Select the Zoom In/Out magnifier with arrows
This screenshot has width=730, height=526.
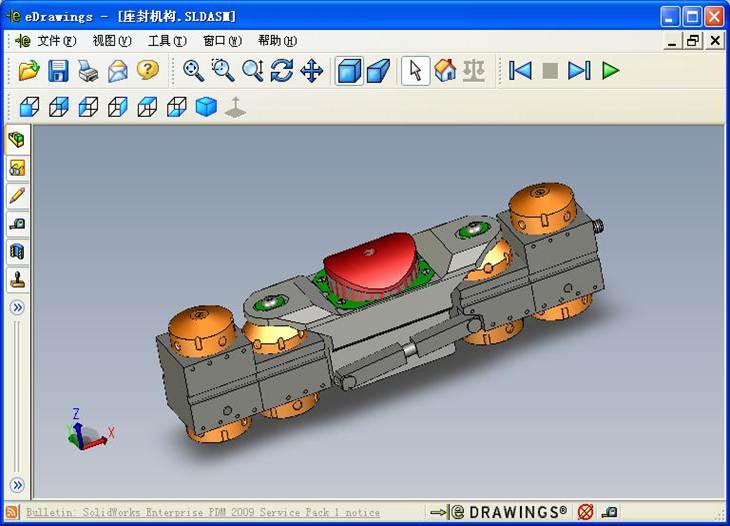pos(253,71)
